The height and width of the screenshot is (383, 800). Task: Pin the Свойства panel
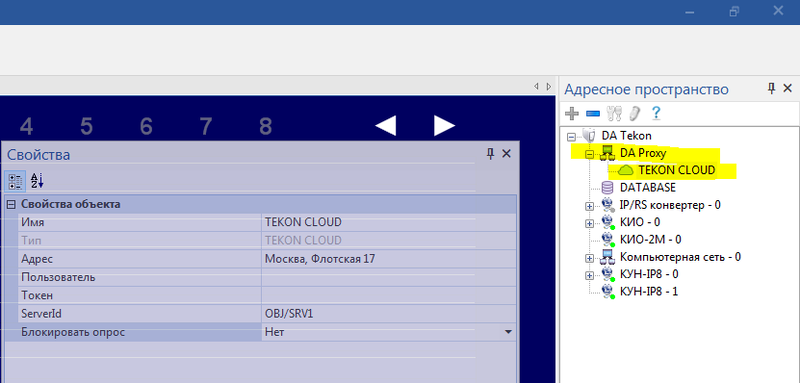click(490, 154)
